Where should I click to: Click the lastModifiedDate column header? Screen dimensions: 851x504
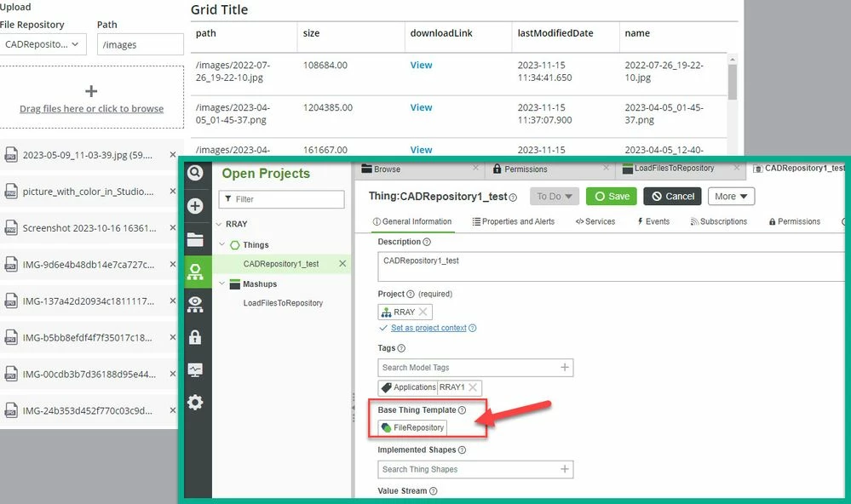point(555,33)
